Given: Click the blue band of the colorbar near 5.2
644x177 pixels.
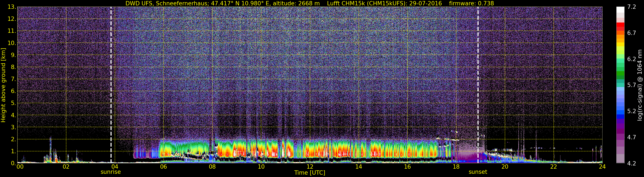Looking at the screenshot, I should pos(620,112).
